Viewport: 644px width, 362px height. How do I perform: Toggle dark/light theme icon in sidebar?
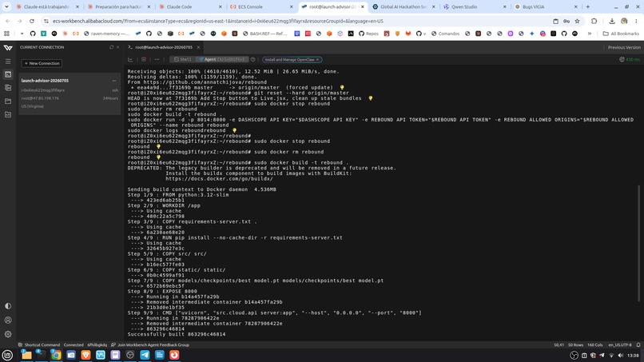[8, 306]
